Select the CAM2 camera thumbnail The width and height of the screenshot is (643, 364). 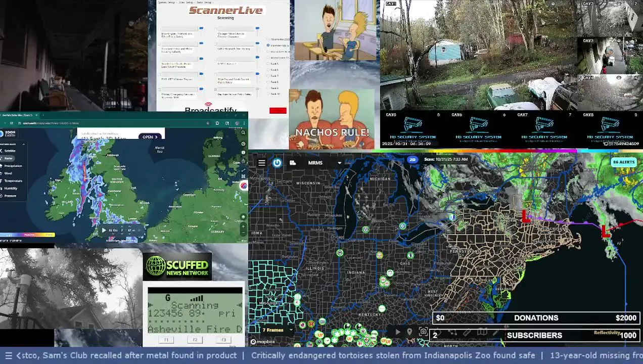coord(610,18)
